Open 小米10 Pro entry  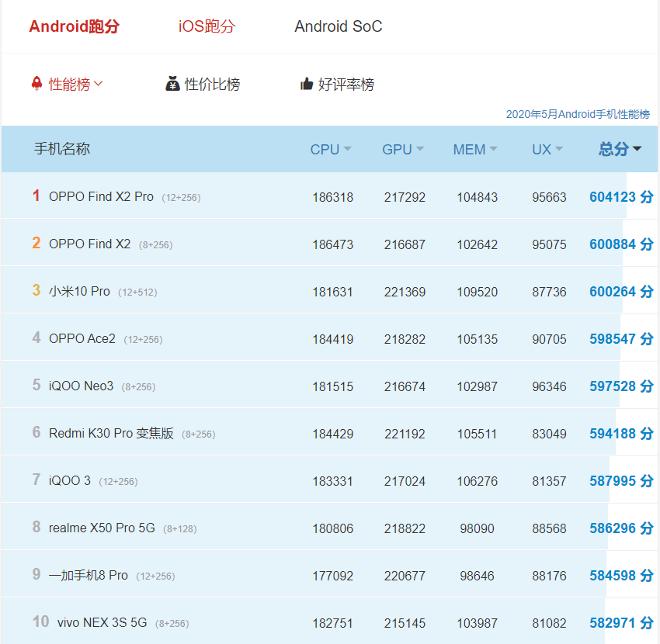79,291
